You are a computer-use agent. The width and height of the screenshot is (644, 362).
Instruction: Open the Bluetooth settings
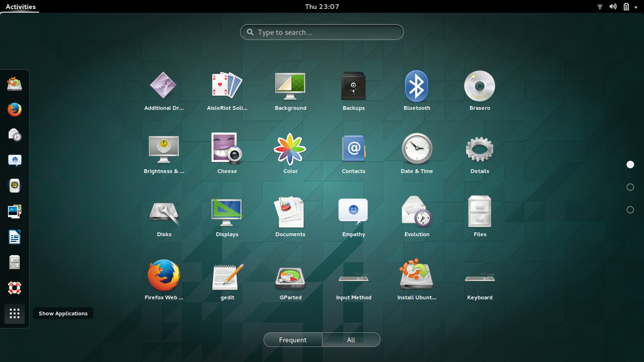click(x=416, y=86)
